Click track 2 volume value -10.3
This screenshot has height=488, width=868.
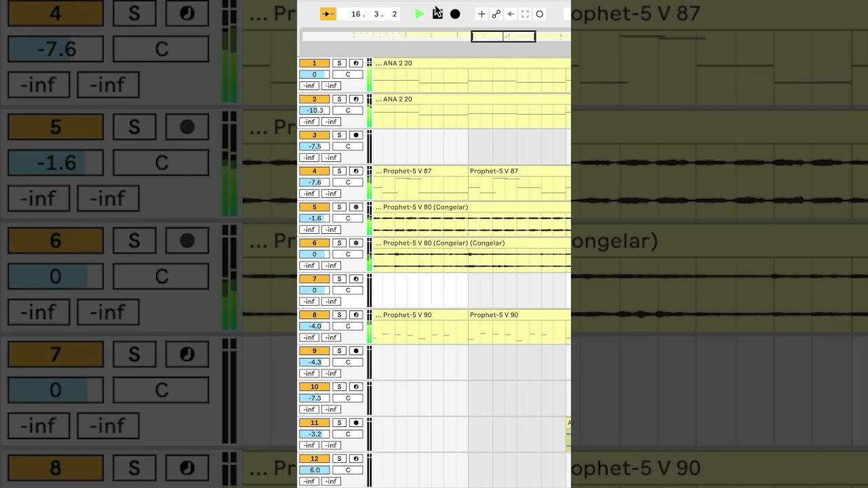[x=315, y=110]
